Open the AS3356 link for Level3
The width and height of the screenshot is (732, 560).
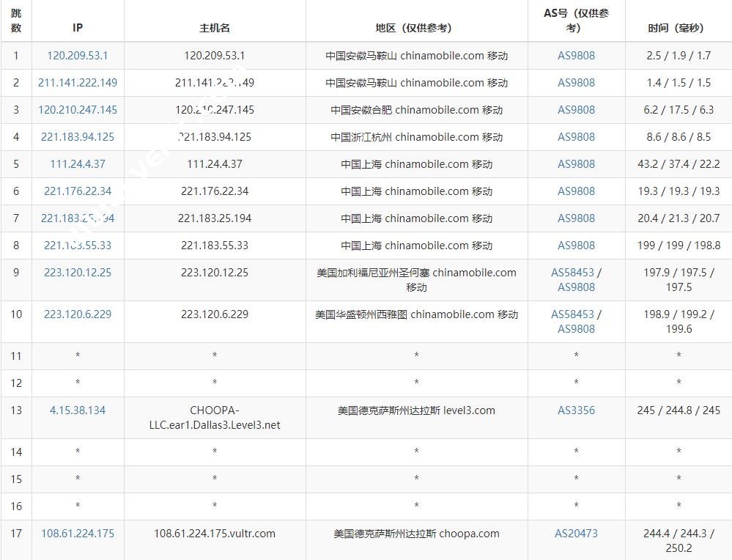pyautogui.click(x=576, y=410)
